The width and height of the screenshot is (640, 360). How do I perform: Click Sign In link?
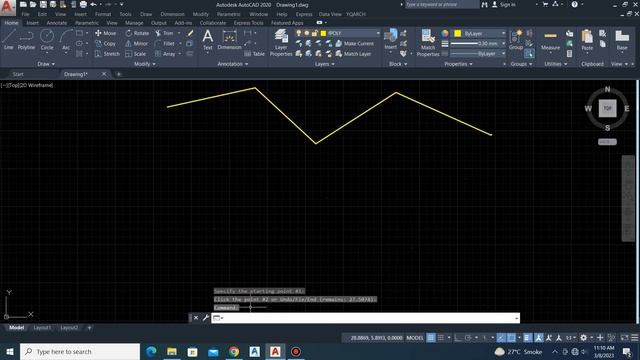504,4
